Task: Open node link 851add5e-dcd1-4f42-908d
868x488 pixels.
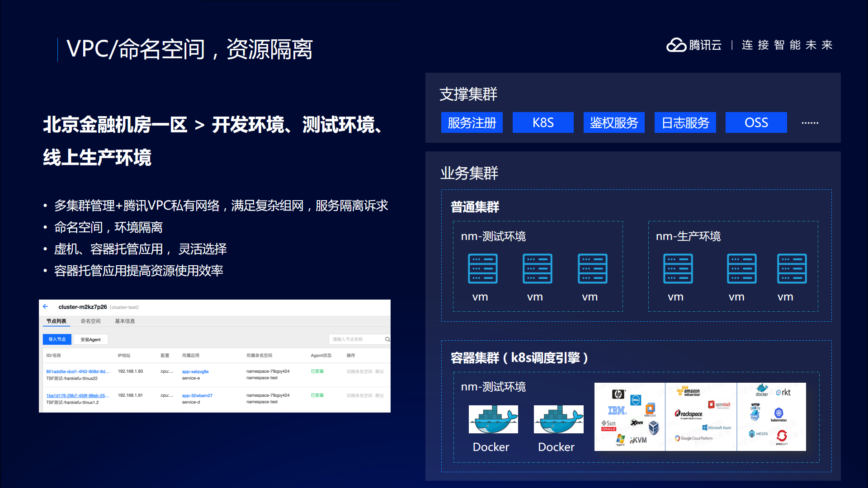Action: tap(77, 371)
